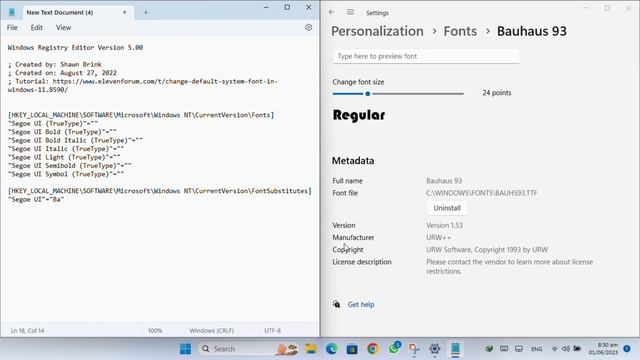Click the battery tray icon
640x360 pixels.
577,349
